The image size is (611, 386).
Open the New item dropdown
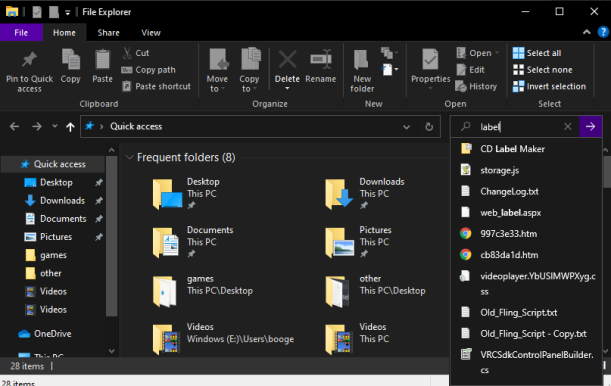click(390, 70)
